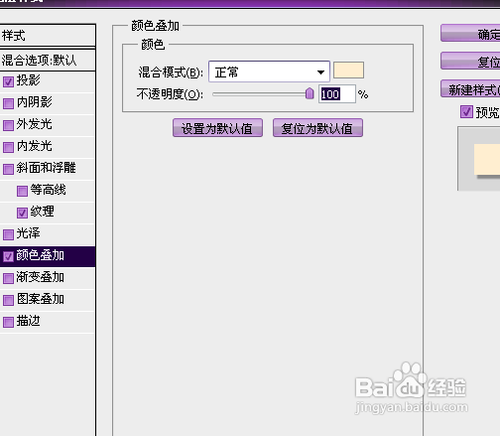
Task: Click the 复位为默认值 button
Action: (x=318, y=128)
